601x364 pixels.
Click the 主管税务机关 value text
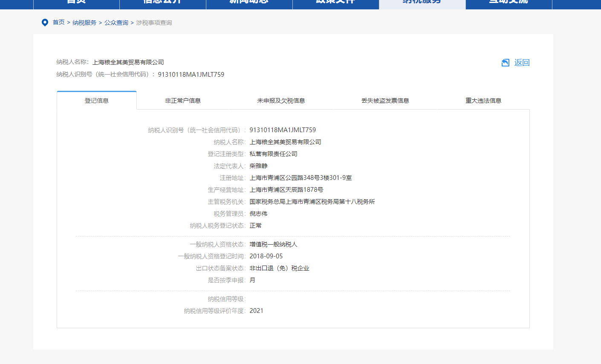(x=312, y=202)
